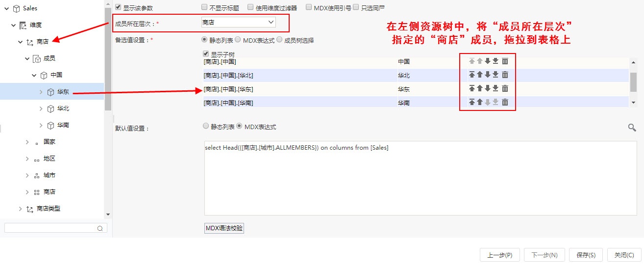Enable the MDX使用引号 checkbox

click(309, 7)
